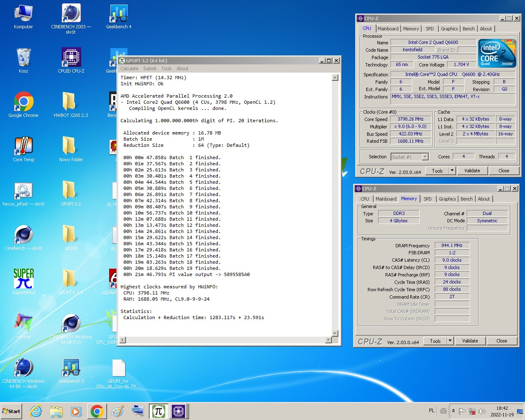The height and width of the screenshot is (420, 525).
Task: Click Close in top CPU-Z window
Action: [504, 171]
